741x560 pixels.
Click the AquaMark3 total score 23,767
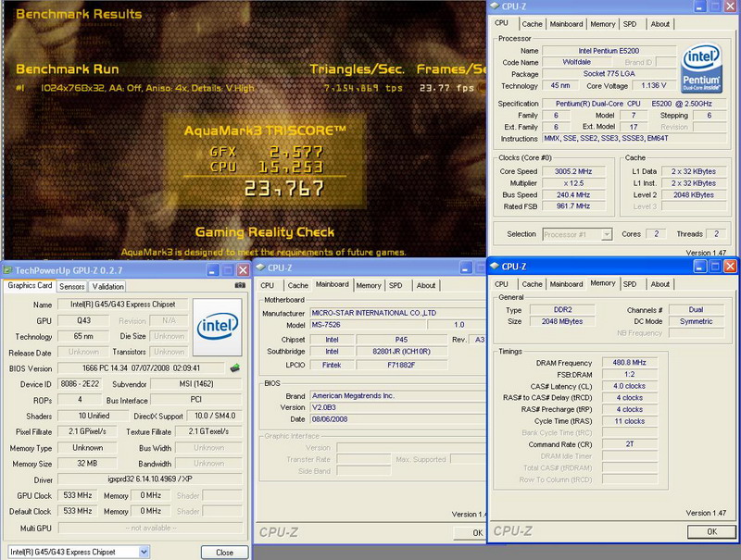pos(284,189)
